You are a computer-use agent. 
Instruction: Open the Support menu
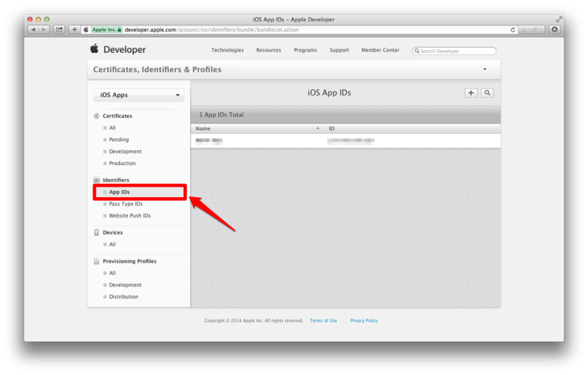tap(339, 50)
